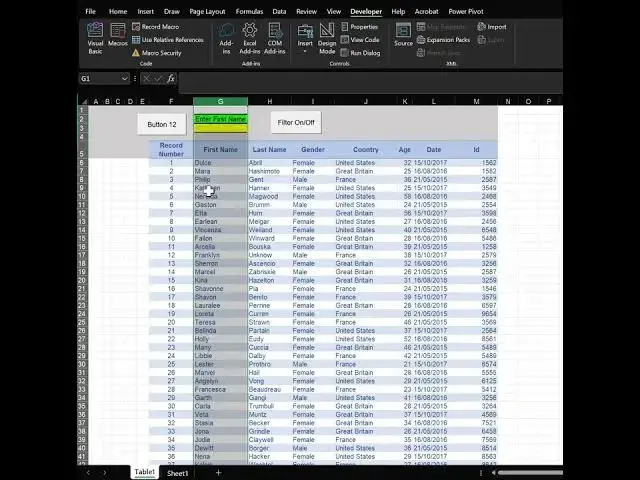
Task: Open the Draw tab
Action: click(172, 11)
